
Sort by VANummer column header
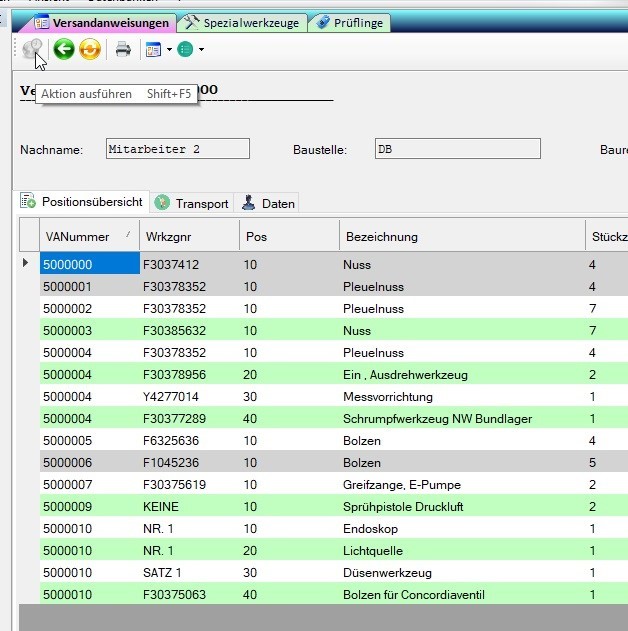[x=89, y=236]
